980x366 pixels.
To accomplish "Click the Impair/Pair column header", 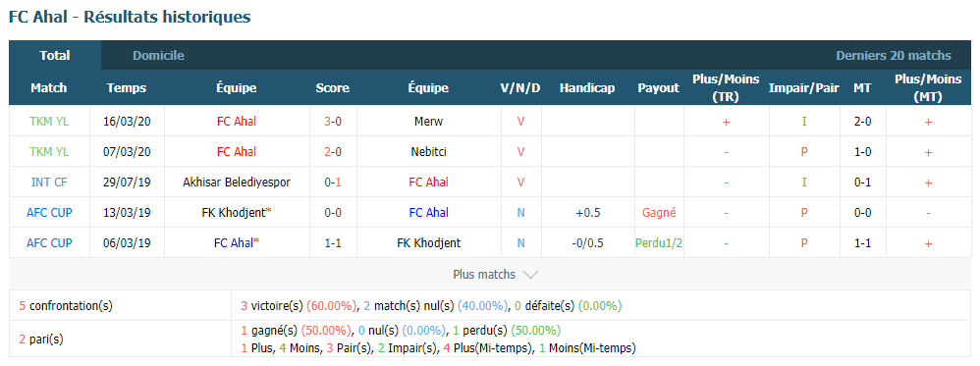I will (x=804, y=88).
